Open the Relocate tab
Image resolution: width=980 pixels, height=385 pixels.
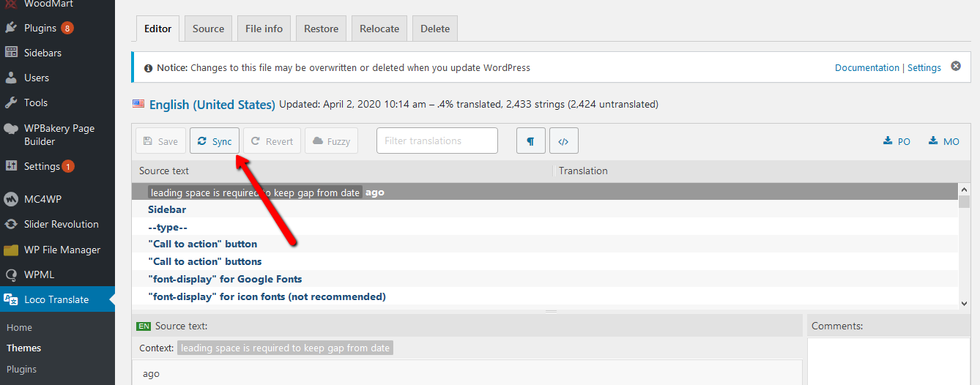379,29
